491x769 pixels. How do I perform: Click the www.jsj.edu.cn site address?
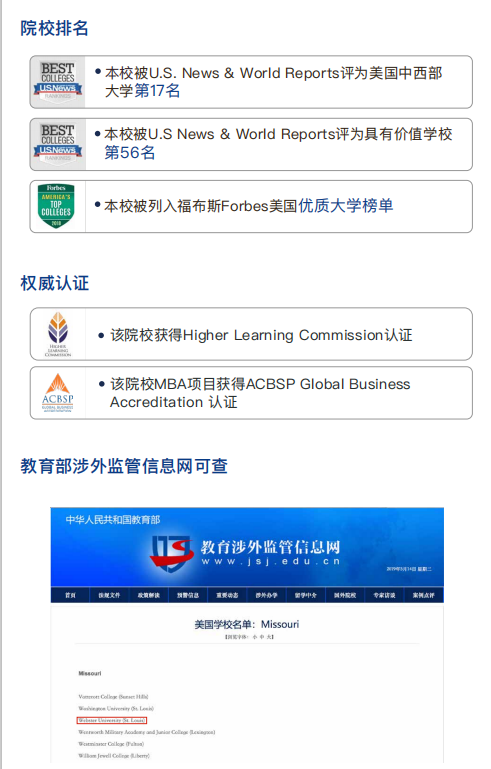coord(271,561)
